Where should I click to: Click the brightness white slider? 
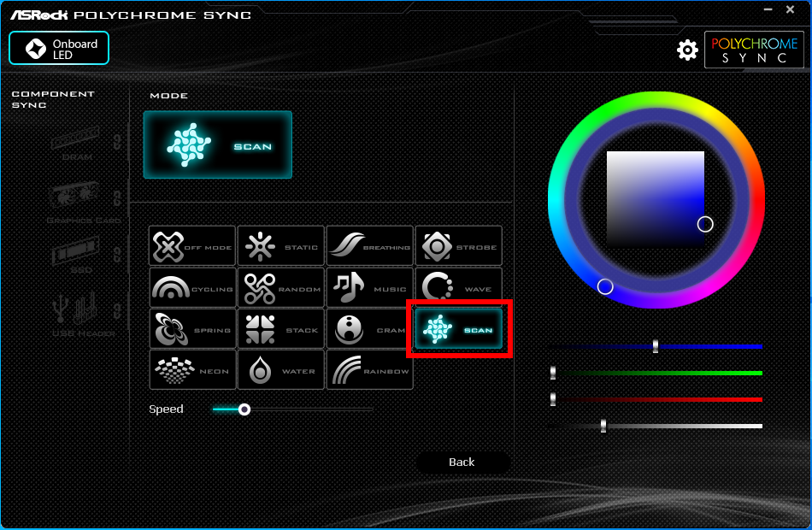(656, 426)
